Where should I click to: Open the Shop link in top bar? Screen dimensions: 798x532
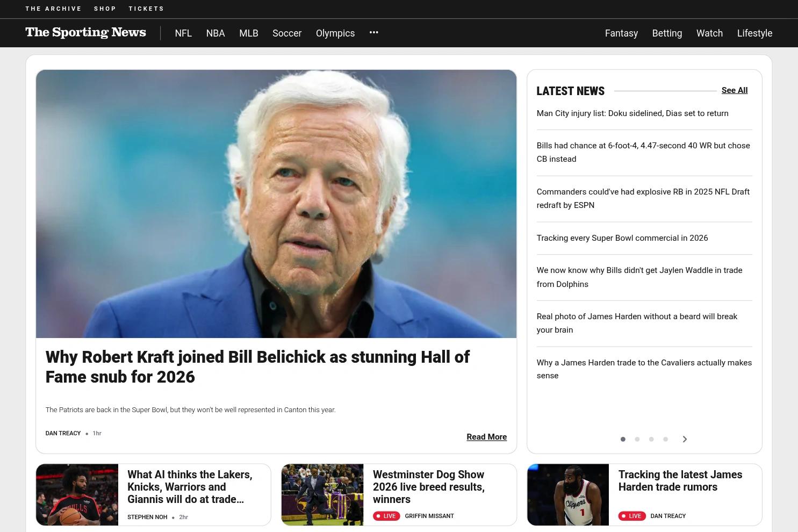(x=105, y=9)
